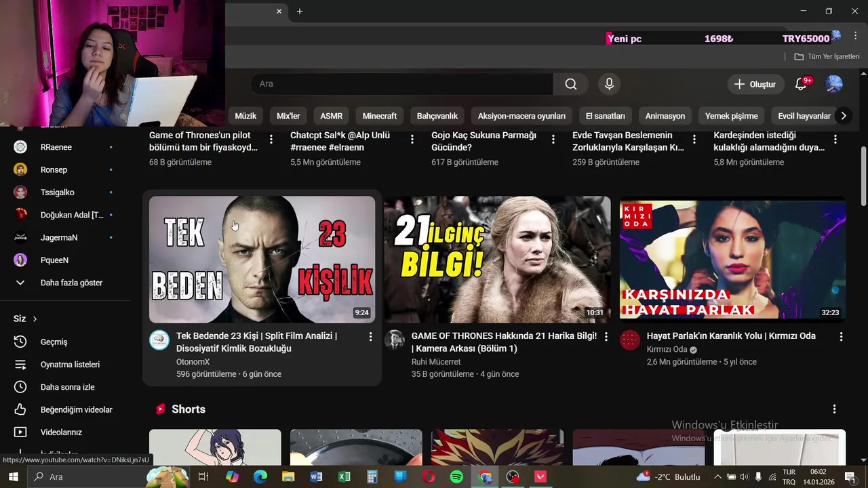Image resolution: width=868 pixels, height=488 pixels.
Task: Click the search magnifier button
Action: [x=571, y=84]
